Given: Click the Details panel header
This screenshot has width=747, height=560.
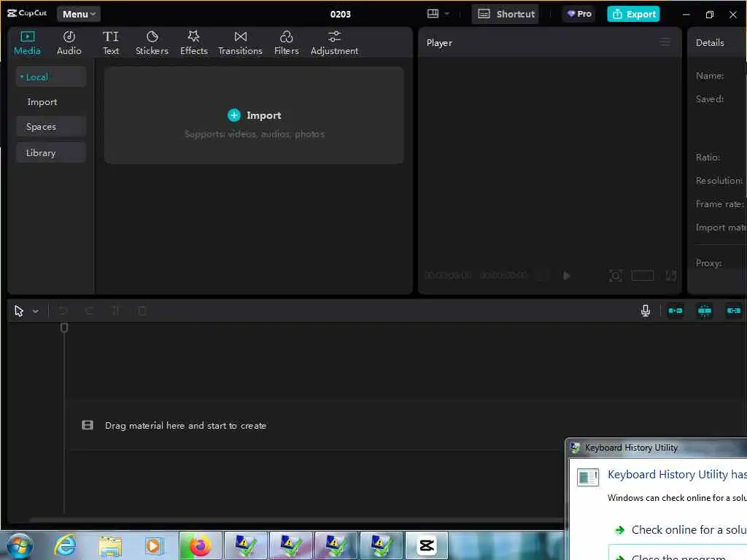Looking at the screenshot, I should (x=709, y=42).
